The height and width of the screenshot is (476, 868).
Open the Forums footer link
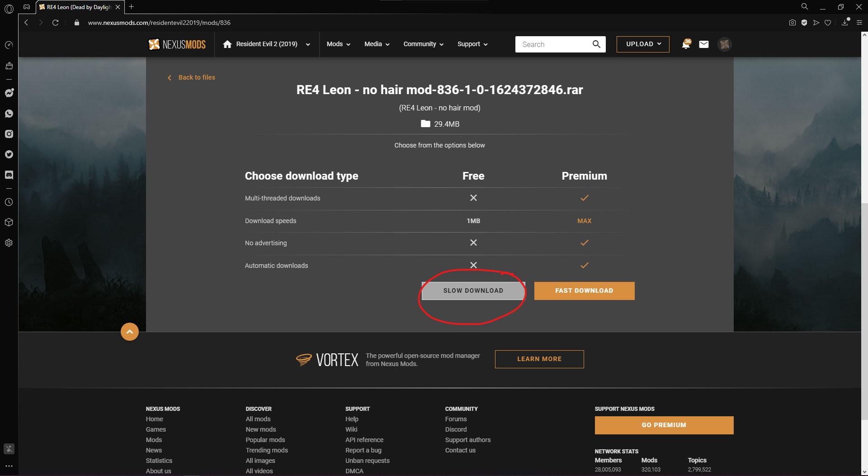click(456, 419)
